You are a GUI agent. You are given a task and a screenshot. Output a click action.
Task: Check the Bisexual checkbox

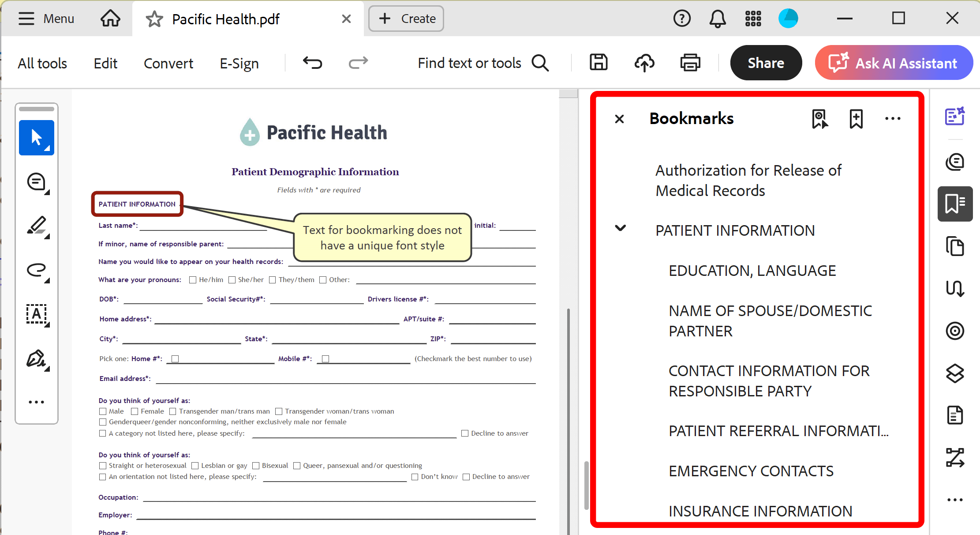256,466
